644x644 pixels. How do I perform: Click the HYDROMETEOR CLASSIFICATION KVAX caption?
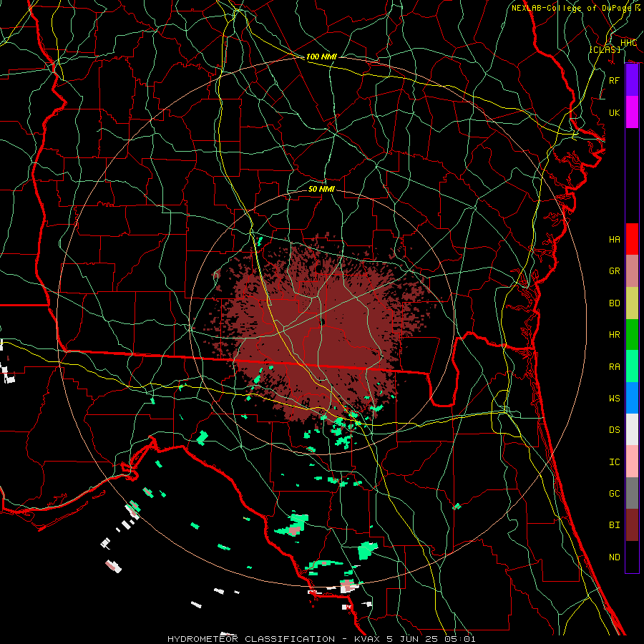click(321, 639)
